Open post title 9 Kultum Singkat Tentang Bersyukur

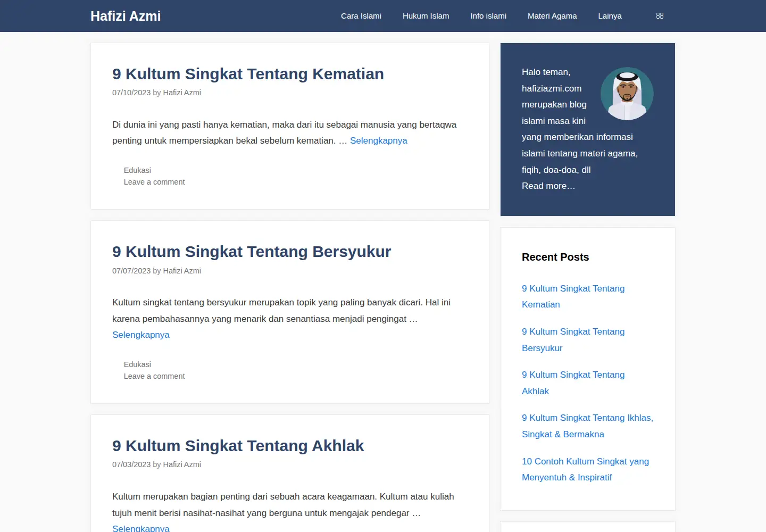click(x=252, y=252)
